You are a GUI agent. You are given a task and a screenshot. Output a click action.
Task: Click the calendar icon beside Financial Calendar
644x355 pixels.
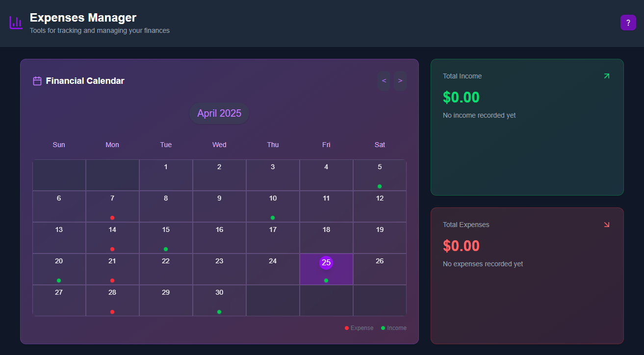[37, 81]
